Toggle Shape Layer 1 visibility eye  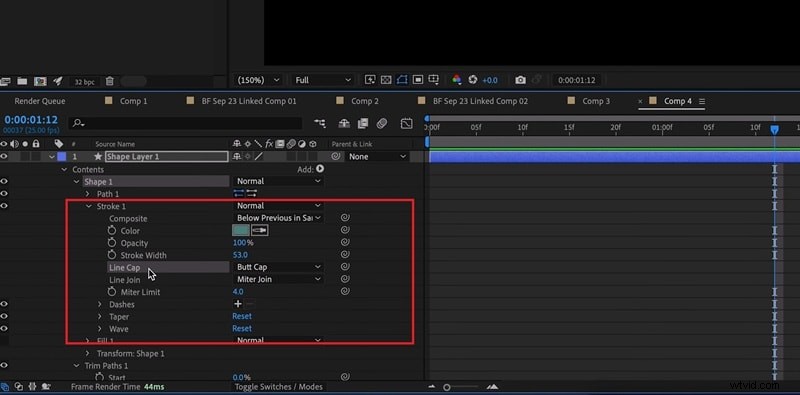[4, 157]
